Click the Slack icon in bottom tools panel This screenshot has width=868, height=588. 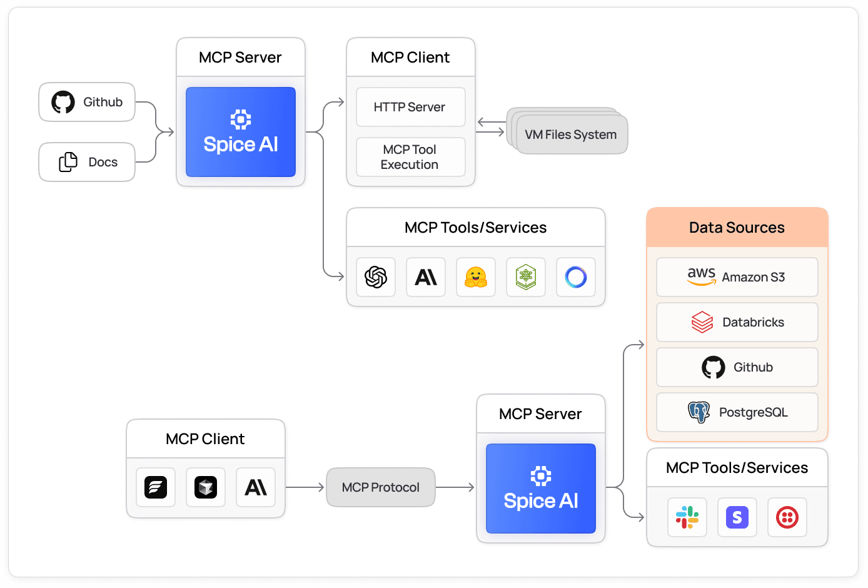point(687,517)
